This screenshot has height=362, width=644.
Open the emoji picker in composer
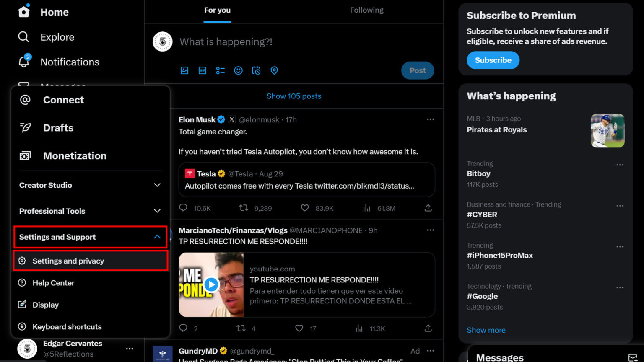click(238, 70)
